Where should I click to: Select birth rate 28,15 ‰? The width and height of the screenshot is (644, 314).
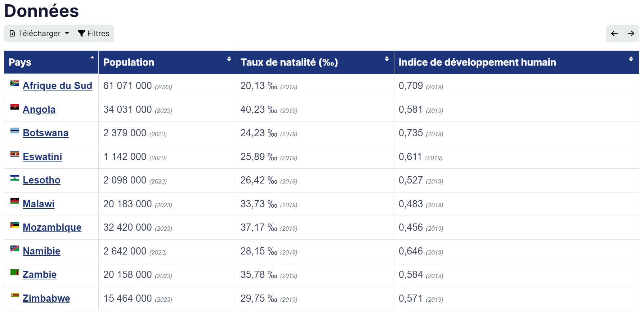[x=259, y=251]
